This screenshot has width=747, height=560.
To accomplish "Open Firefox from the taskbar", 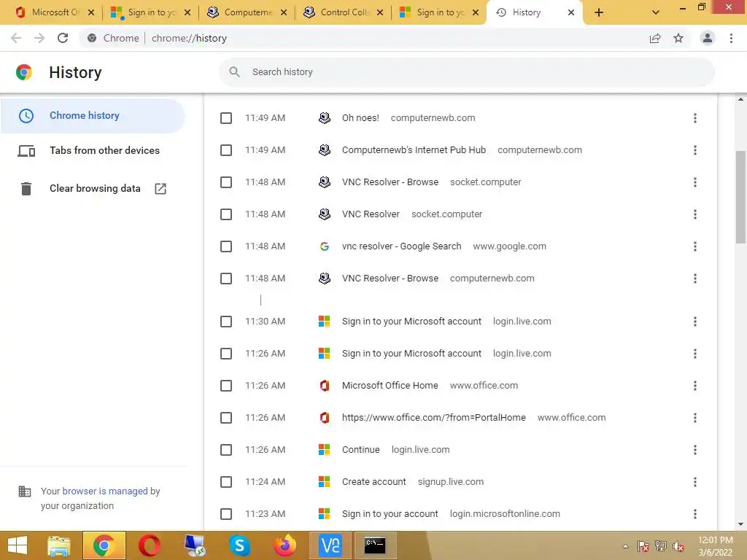I will [285, 545].
